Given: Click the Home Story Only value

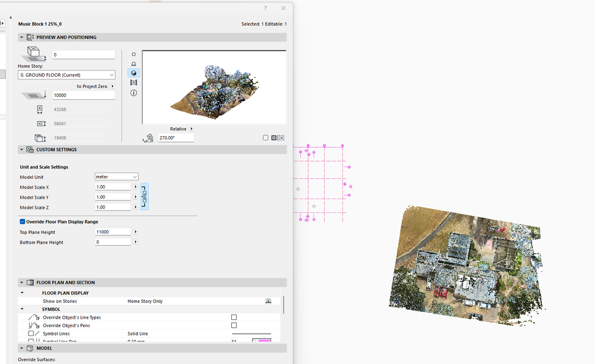Looking at the screenshot, I should [145, 301].
